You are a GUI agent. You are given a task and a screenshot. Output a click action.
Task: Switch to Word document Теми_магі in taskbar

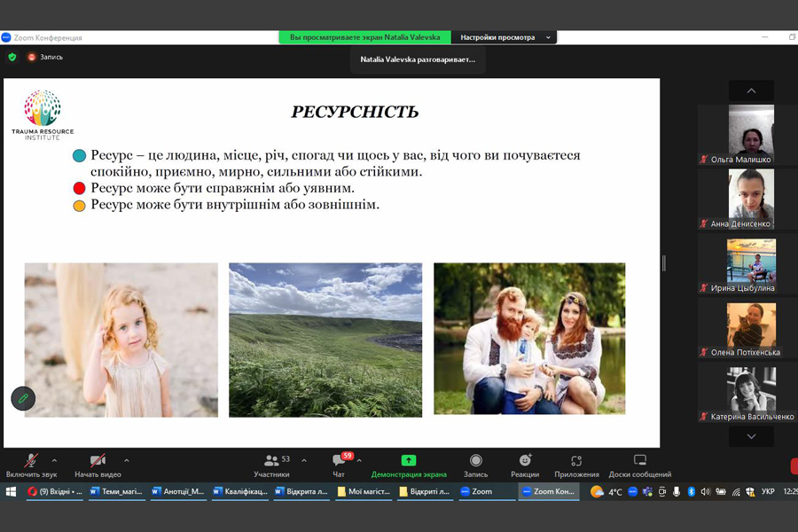[x=116, y=491]
